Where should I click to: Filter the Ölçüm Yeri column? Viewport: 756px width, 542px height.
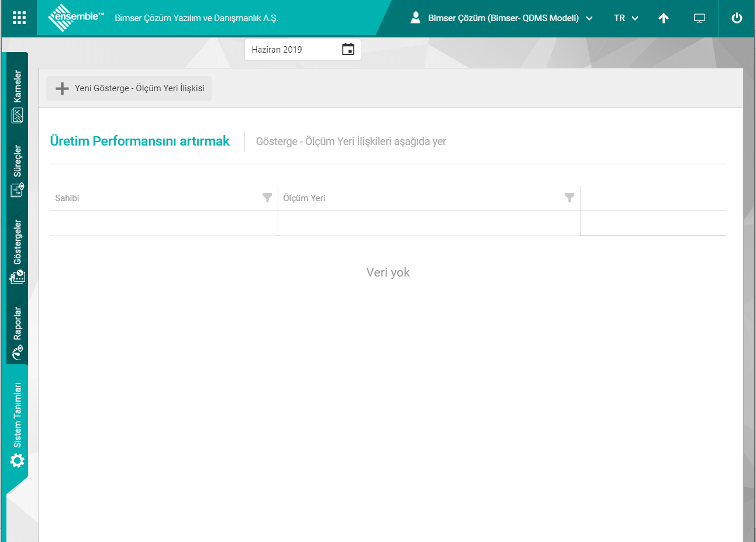tap(569, 198)
